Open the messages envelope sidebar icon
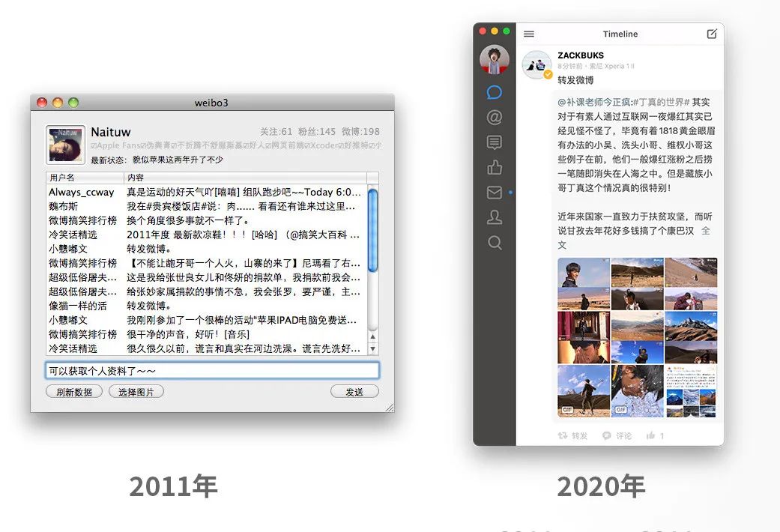 [494, 192]
